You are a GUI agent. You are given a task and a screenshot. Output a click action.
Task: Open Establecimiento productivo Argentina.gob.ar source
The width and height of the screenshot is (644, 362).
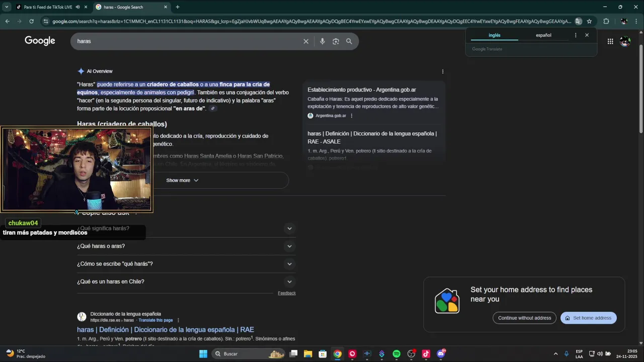point(362,90)
